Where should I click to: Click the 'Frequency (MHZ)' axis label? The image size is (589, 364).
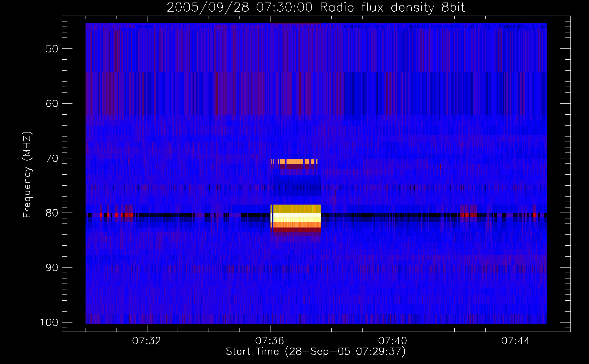click(27, 174)
